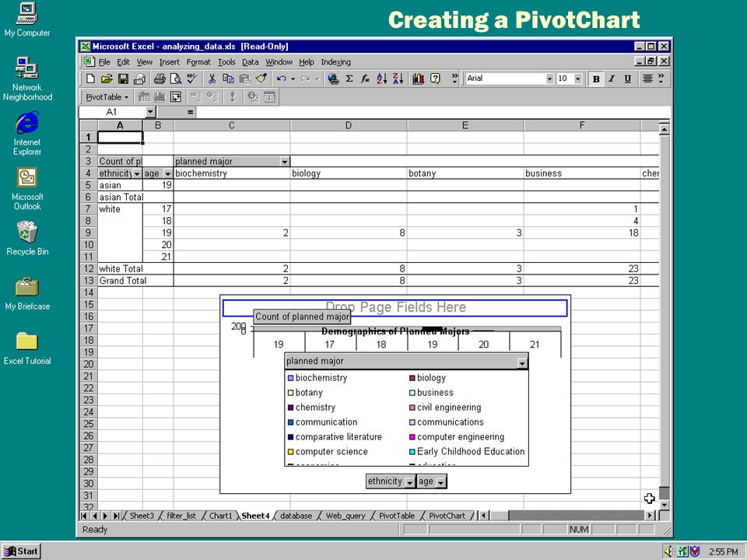Click the Paste clipboard icon

click(x=244, y=79)
